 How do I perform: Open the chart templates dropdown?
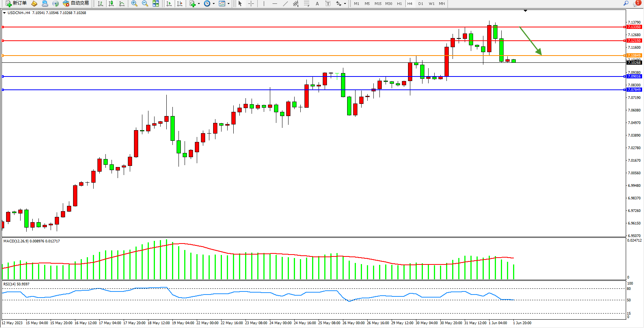click(228, 3)
